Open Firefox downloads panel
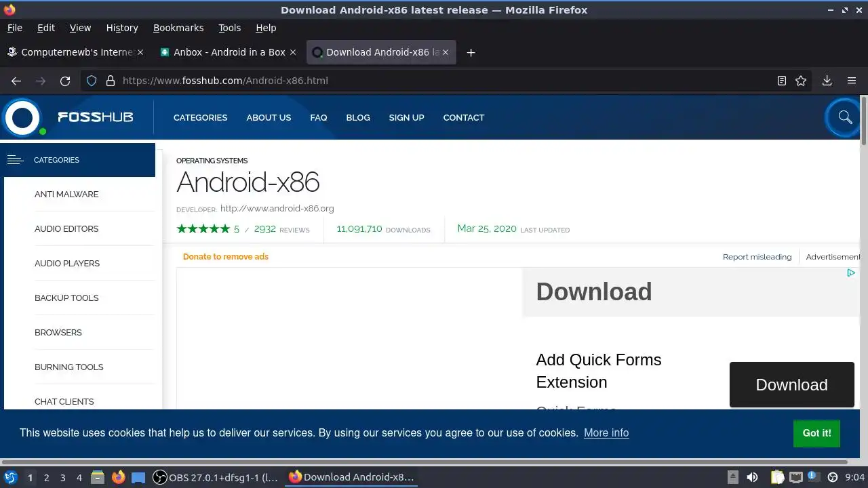 [827, 81]
